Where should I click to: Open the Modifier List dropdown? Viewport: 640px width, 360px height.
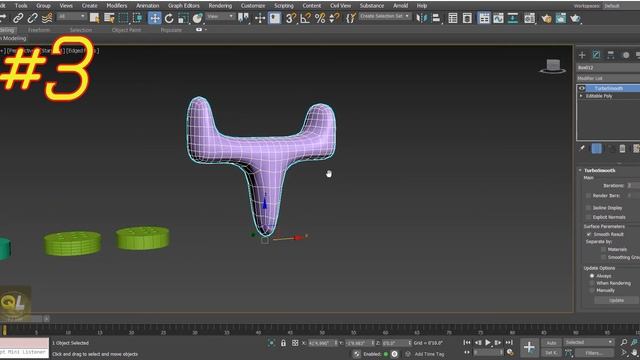(x=608, y=78)
